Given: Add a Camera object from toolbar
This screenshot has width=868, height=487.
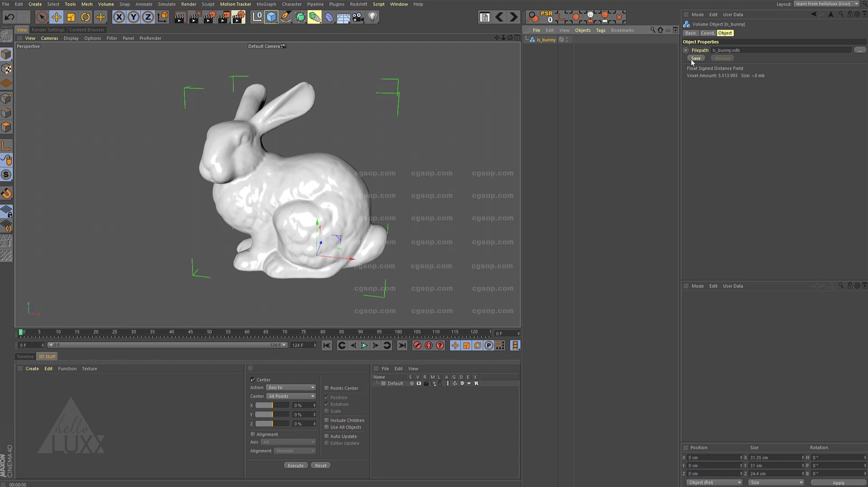Looking at the screenshot, I should point(358,17).
